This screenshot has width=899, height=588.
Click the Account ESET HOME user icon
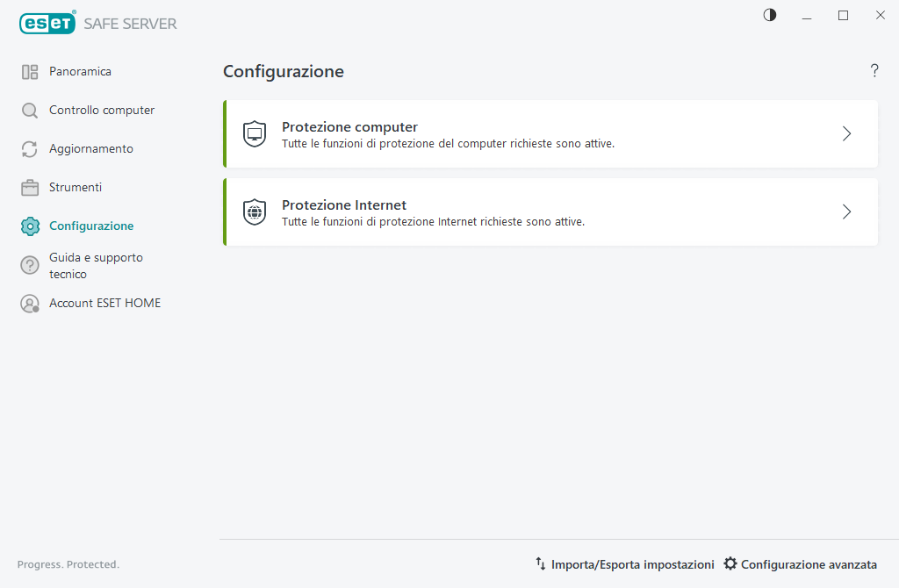[30, 304]
